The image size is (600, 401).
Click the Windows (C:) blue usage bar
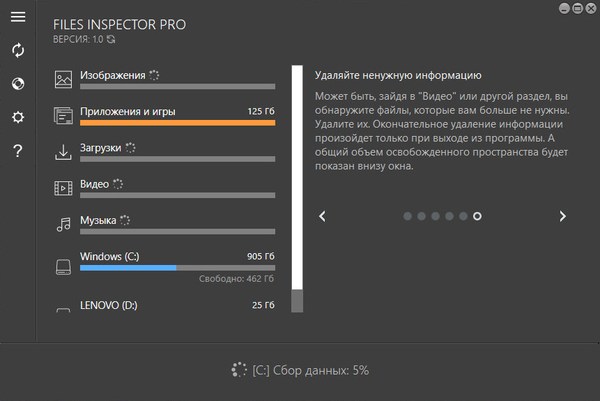128,268
